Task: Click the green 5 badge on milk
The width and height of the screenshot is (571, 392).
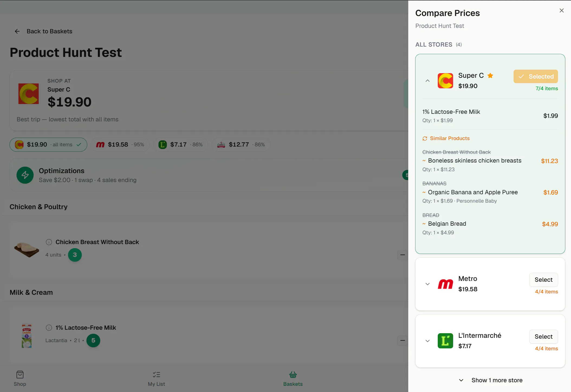Action: click(x=93, y=341)
